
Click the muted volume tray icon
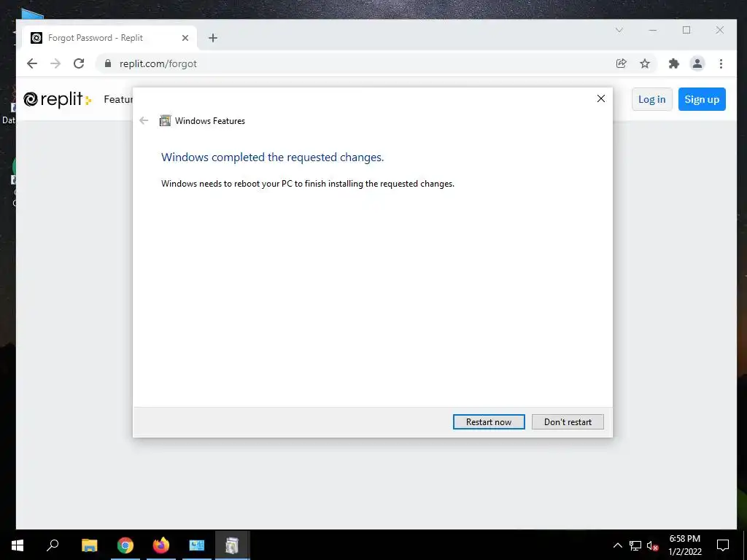pos(653,545)
